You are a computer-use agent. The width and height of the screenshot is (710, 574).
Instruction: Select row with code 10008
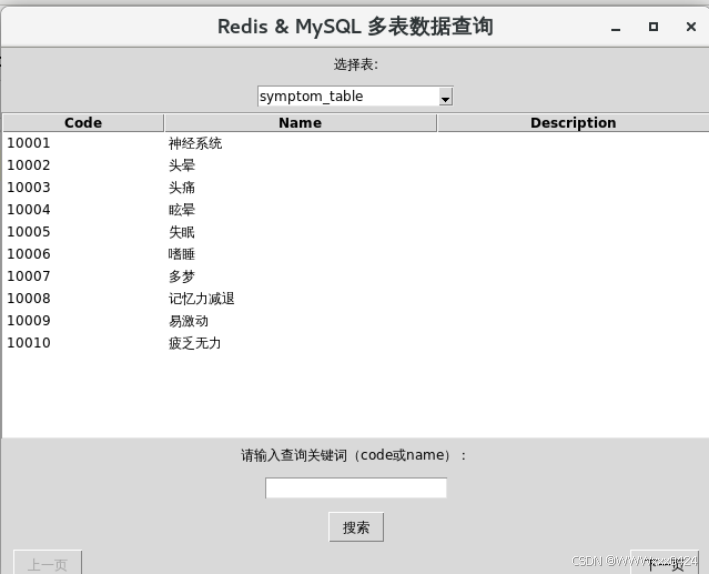pyautogui.click(x=355, y=298)
